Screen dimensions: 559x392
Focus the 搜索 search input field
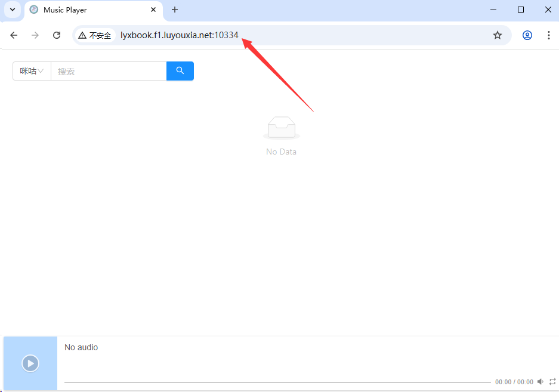tap(109, 71)
